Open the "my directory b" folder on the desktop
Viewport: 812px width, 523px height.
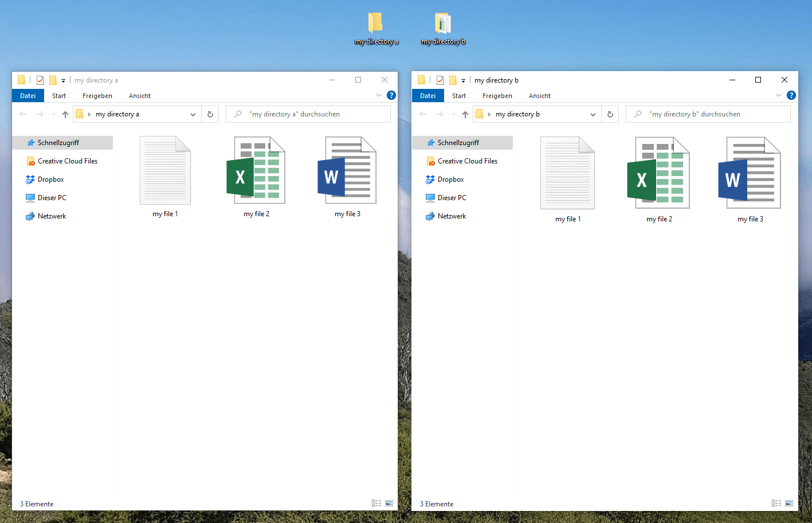click(x=442, y=26)
